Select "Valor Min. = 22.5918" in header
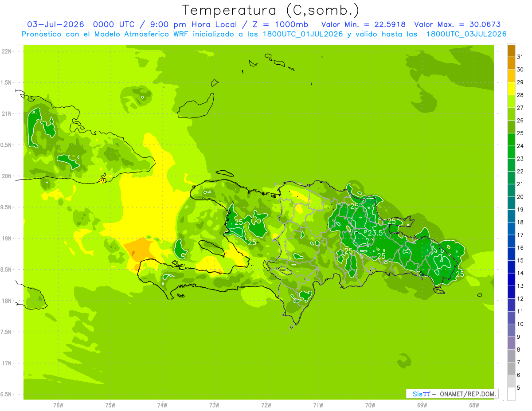 click(x=364, y=24)
